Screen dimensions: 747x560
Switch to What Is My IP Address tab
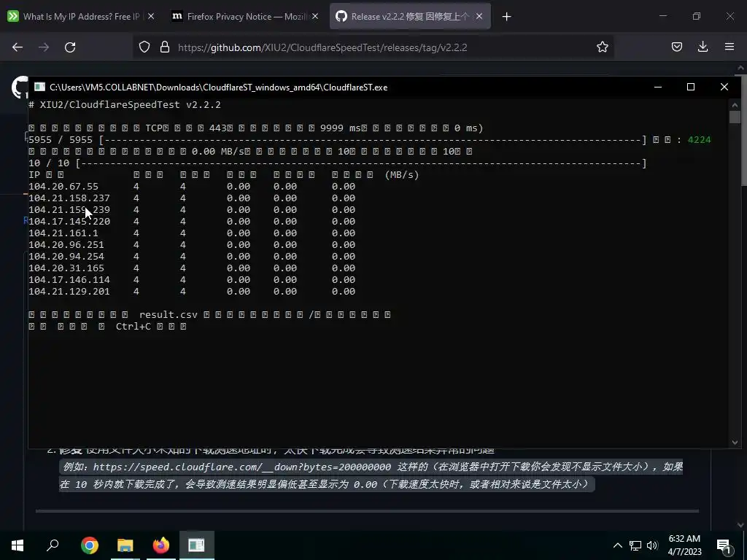(80, 16)
